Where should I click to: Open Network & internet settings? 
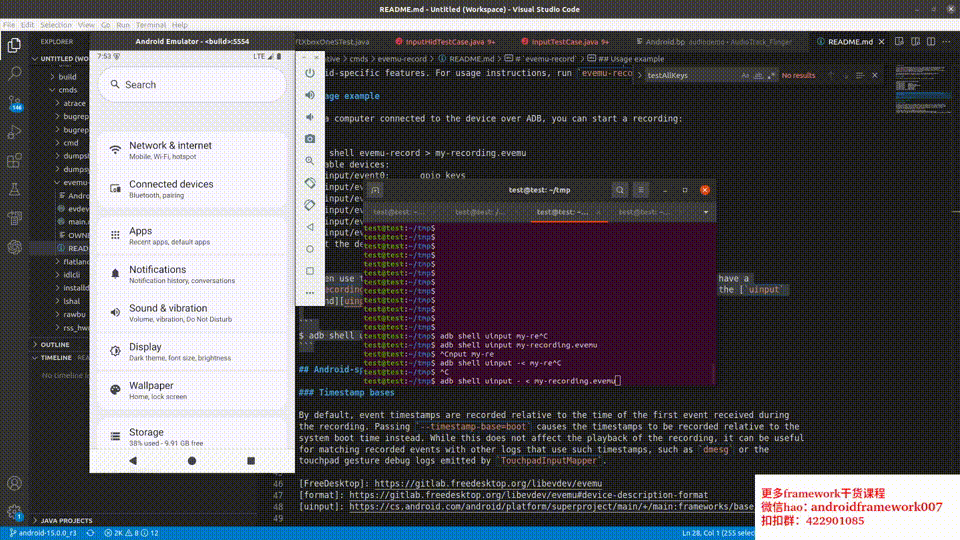(192, 150)
